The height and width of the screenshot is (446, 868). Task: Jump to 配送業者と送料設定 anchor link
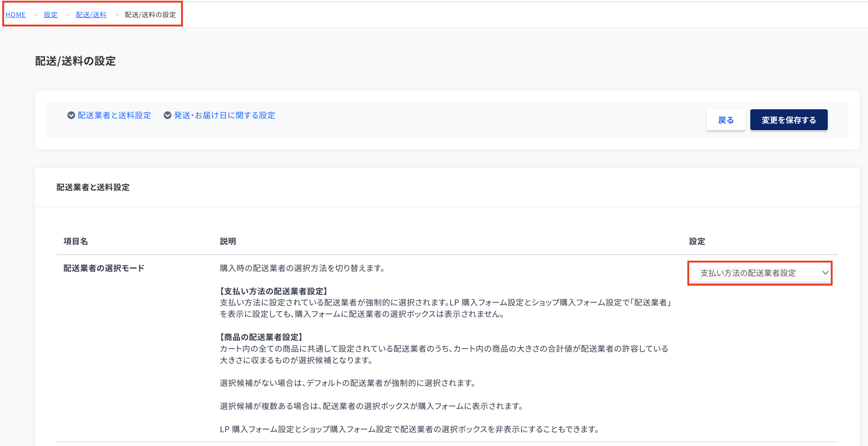coord(114,115)
